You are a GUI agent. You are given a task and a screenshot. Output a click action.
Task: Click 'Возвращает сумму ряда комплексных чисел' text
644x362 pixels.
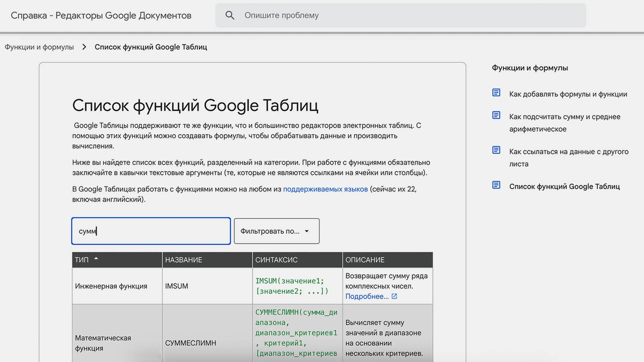(x=386, y=281)
